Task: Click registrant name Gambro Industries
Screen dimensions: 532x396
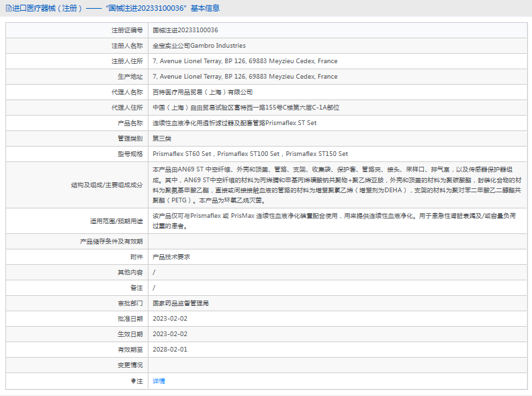Action: coord(199,46)
